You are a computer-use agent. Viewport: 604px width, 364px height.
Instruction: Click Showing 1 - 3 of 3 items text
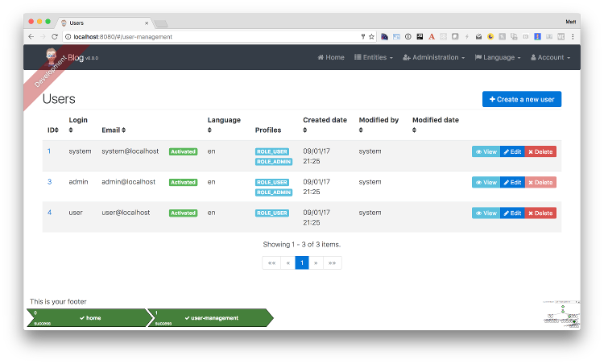[x=302, y=244]
